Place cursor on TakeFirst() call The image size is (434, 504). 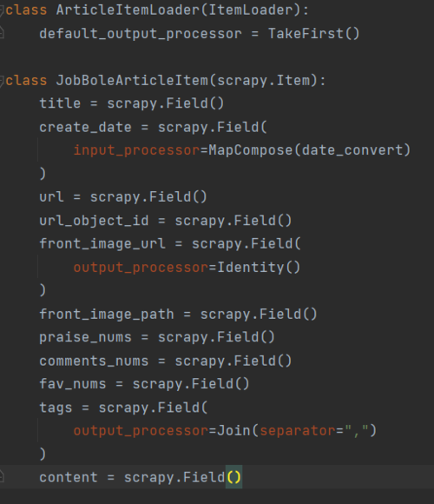[x=313, y=34]
